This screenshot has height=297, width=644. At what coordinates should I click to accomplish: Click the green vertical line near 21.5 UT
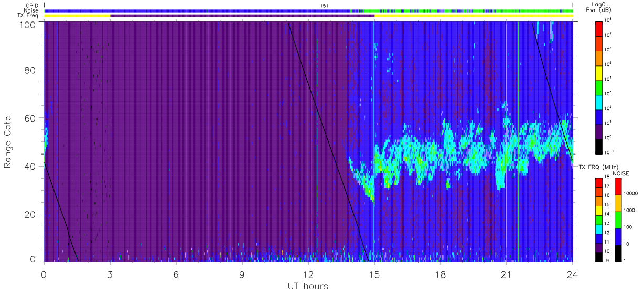[518, 141]
